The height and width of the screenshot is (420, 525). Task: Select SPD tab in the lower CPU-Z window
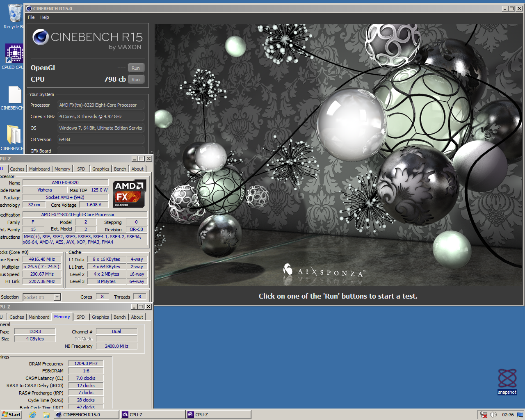[81, 317]
